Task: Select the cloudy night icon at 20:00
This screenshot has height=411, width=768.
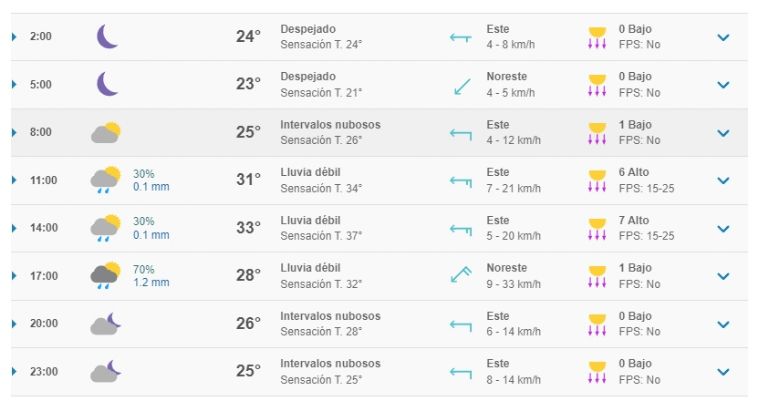Action: pyautogui.click(x=106, y=323)
